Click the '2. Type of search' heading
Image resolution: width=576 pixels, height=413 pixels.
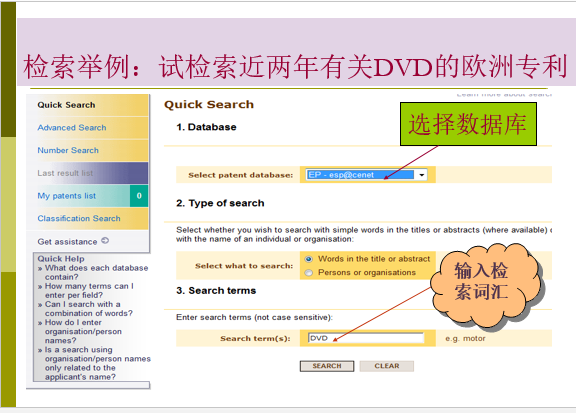coord(220,203)
